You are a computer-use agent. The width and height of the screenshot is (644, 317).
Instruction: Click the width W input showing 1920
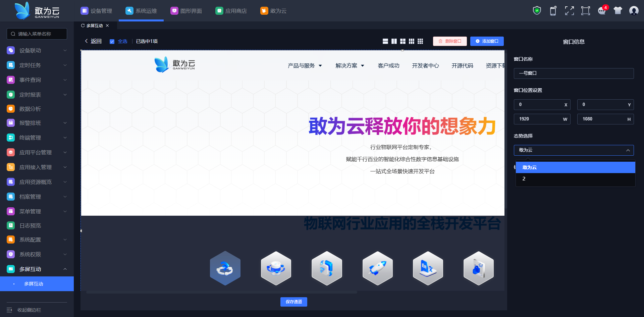542,119
